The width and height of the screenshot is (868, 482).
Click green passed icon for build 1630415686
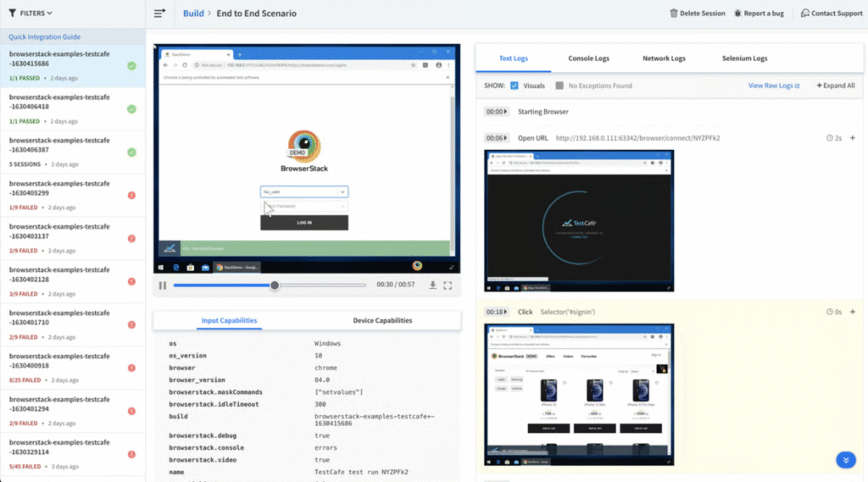(x=131, y=66)
